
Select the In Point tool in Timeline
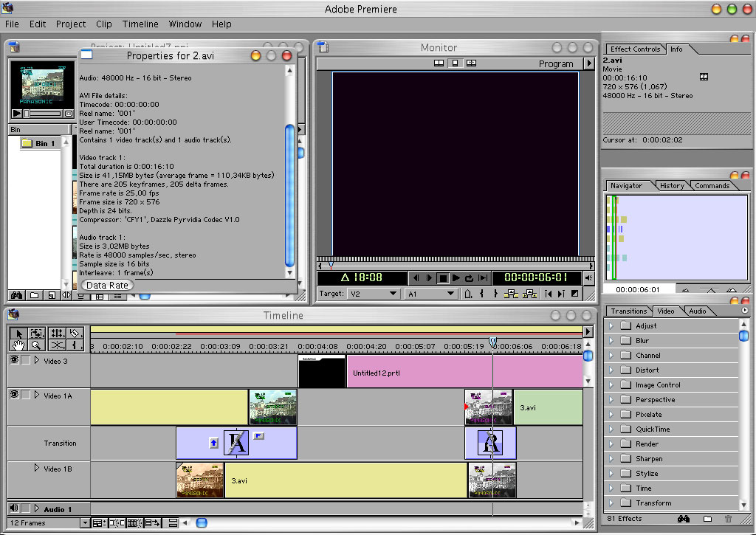(x=75, y=345)
